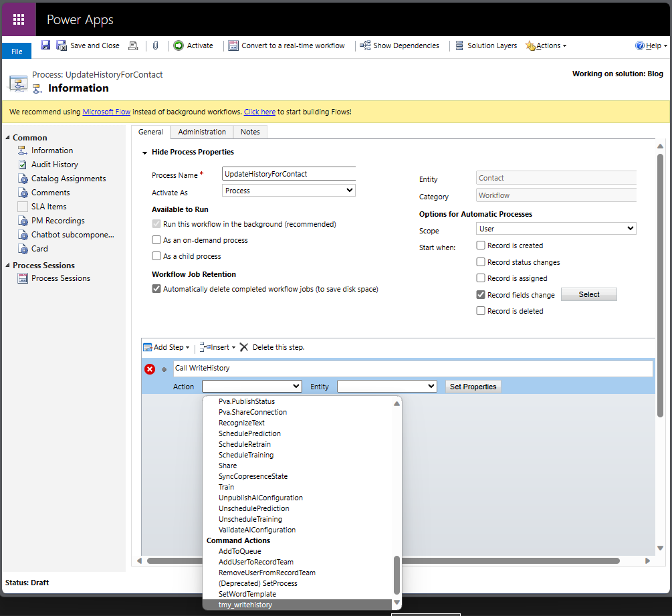Open the Activate As dropdown
Screen dimensions: 672x616
pos(289,191)
